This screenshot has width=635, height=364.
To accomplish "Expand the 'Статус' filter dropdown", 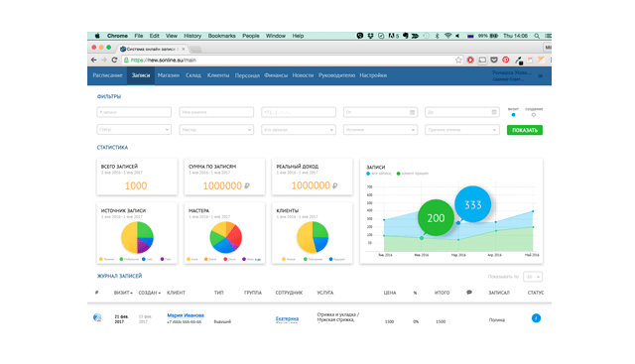I will pos(134,130).
